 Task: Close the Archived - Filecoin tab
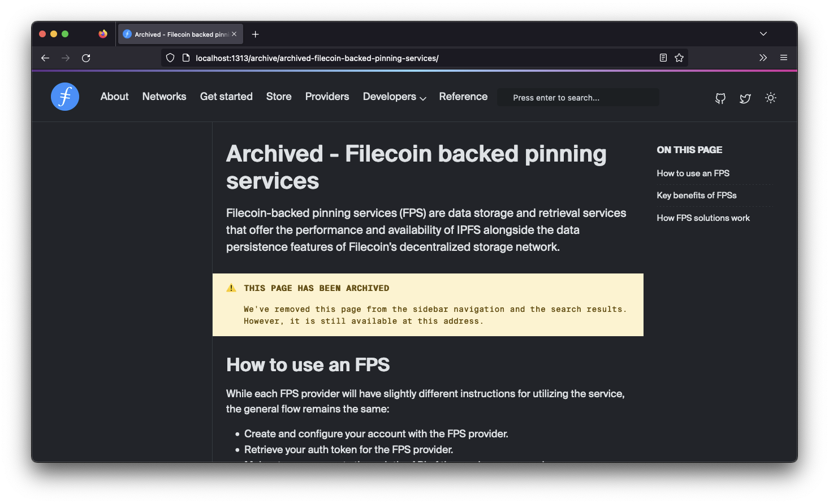click(x=234, y=34)
